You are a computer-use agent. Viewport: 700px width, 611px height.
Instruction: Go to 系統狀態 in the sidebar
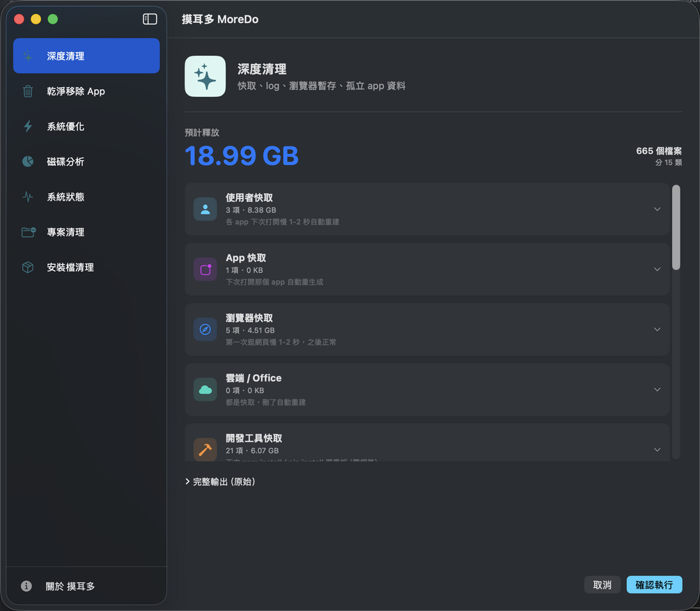click(x=86, y=196)
